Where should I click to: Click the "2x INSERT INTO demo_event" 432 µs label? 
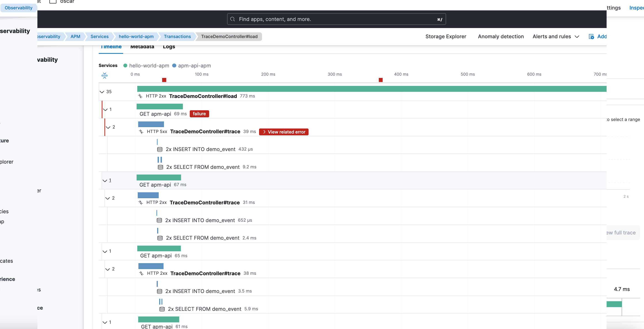200,149
